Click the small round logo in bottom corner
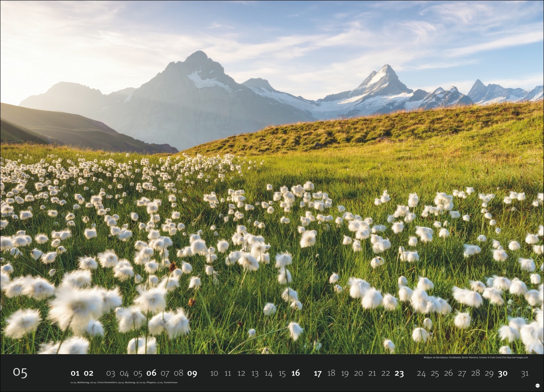The height and width of the screenshot is (392, 544). pyautogui.click(x=538, y=386)
